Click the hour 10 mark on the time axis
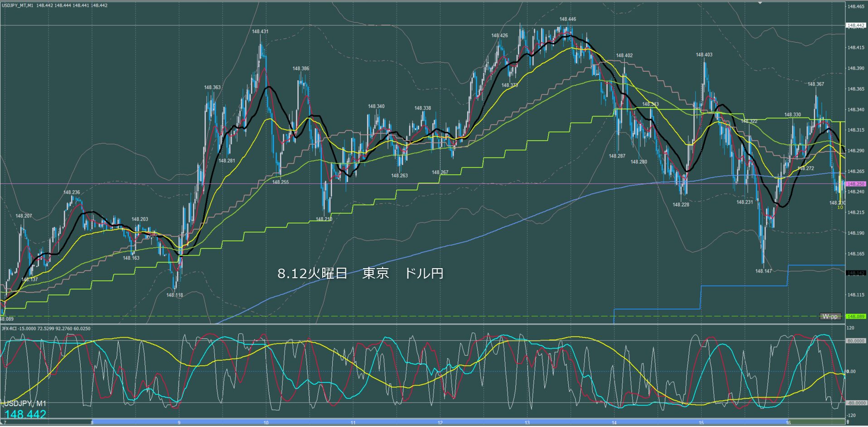The image size is (868, 427). tap(266, 423)
